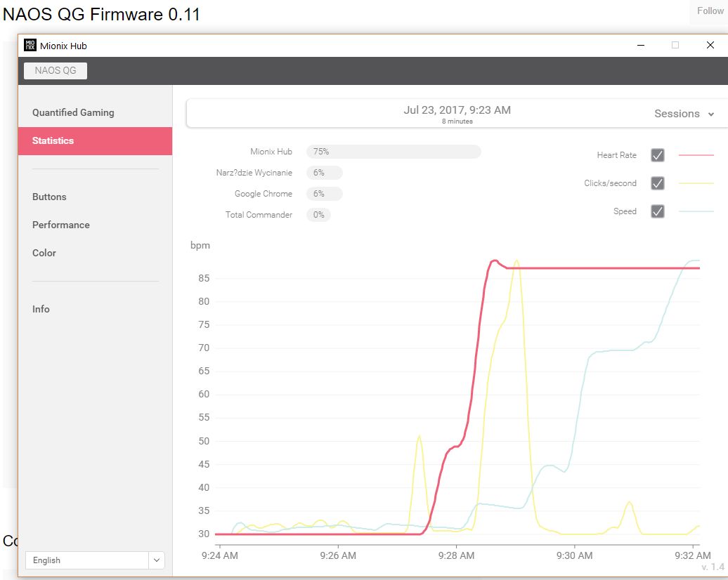The height and width of the screenshot is (580, 728).
Task: Click the yellow Clicks/second legend line
Action: 696,183
